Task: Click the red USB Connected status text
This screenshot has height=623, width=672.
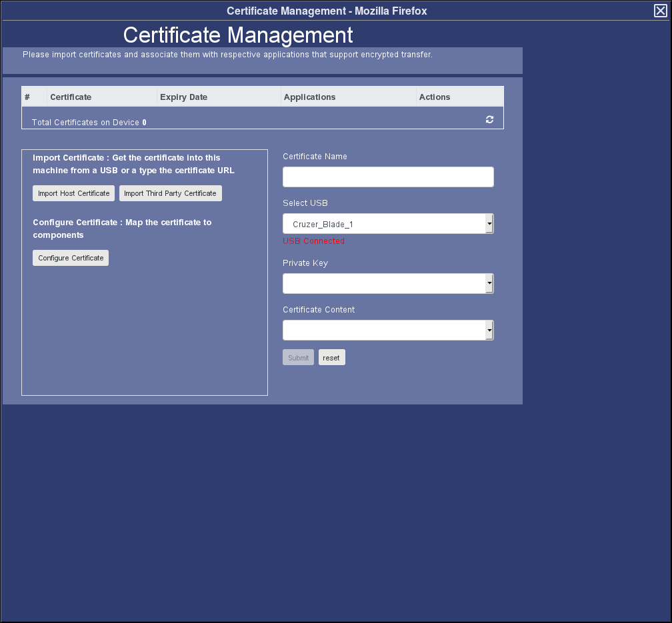Action: pos(313,241)
